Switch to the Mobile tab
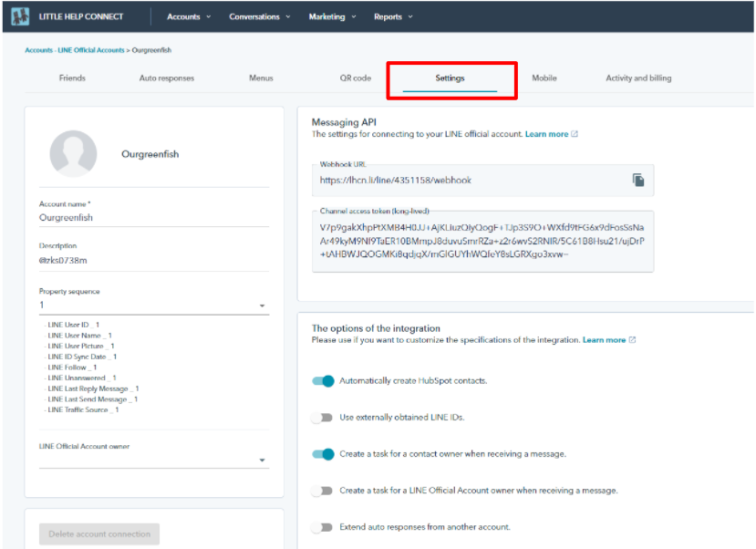Viewport: 756px width, 549px height. click(x=544, y=78)
